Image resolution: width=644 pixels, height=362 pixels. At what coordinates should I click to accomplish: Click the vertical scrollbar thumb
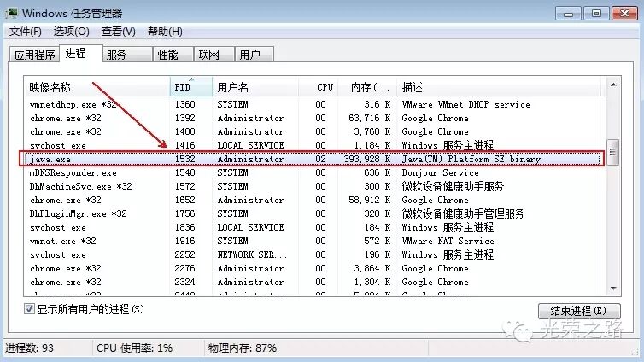point(612,152)
